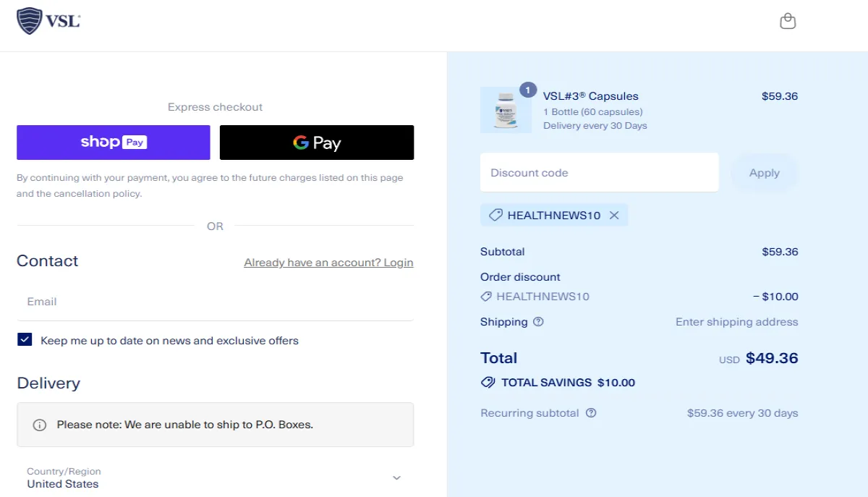Pay using Google Pay
The height and width of the screenshot is (497, 868).
pos(316,143)
